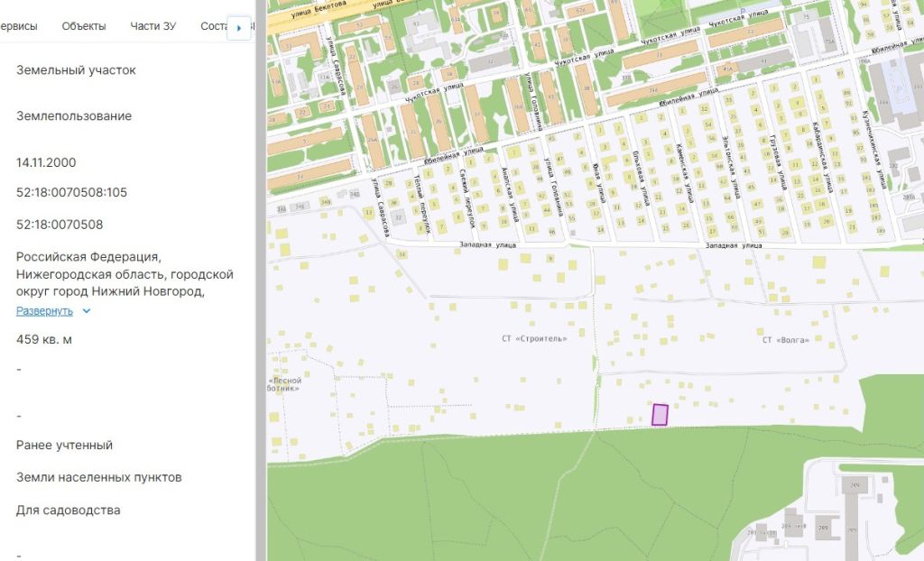Click the Для садоводства permitted use text
This screenshot has width=924, height=561.
click(x=68, y=510)
